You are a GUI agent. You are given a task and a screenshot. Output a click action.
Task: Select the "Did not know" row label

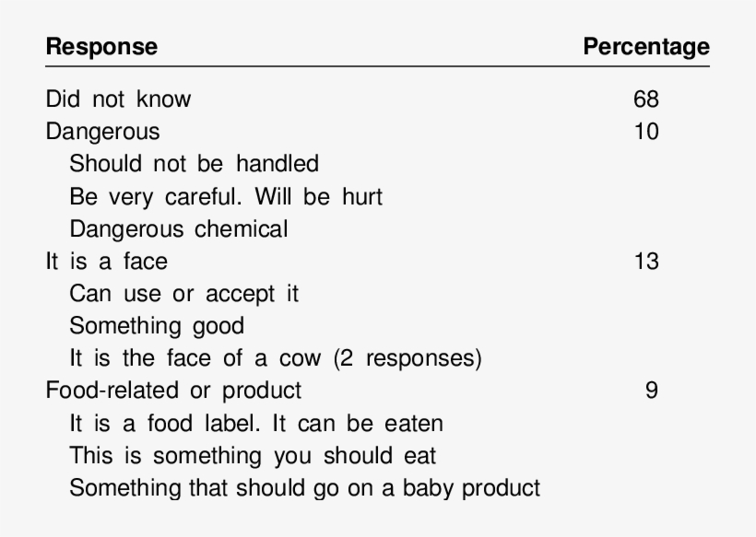pyautogui.click(x=118, y=99)
